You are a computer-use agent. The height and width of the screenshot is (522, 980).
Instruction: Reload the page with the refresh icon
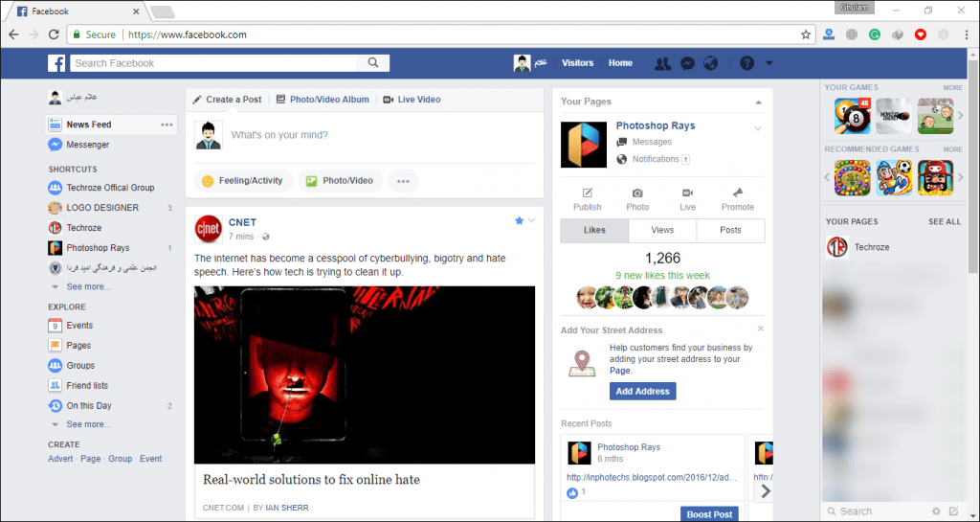click(54, 35)
